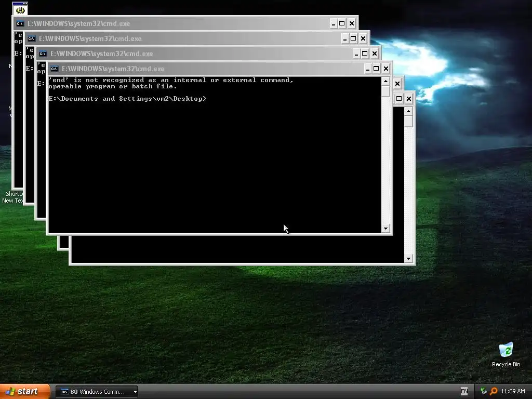Maximize the rearmost top cmd.exe window
The height and width of the screenshot is (399, 532).
[x=342, y=23]
